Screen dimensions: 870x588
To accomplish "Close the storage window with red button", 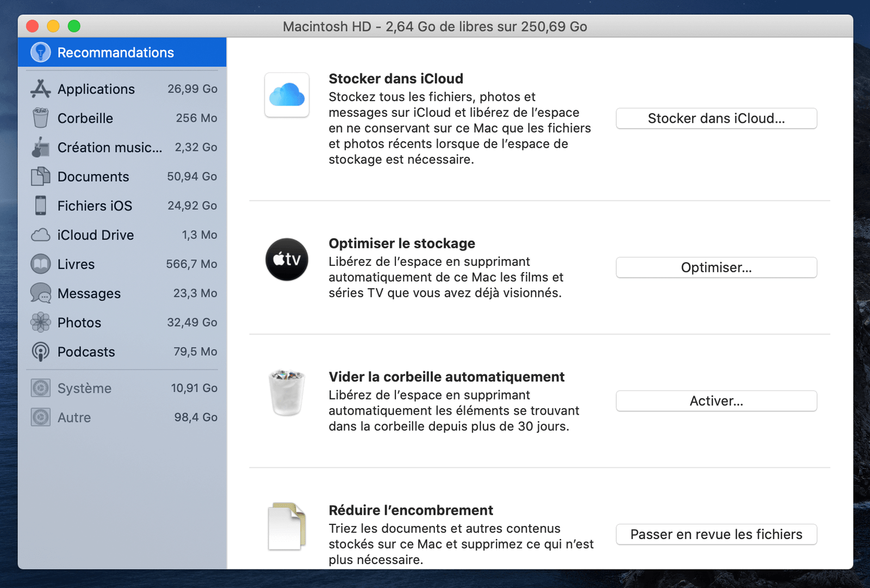I will (x=32, y=26).
